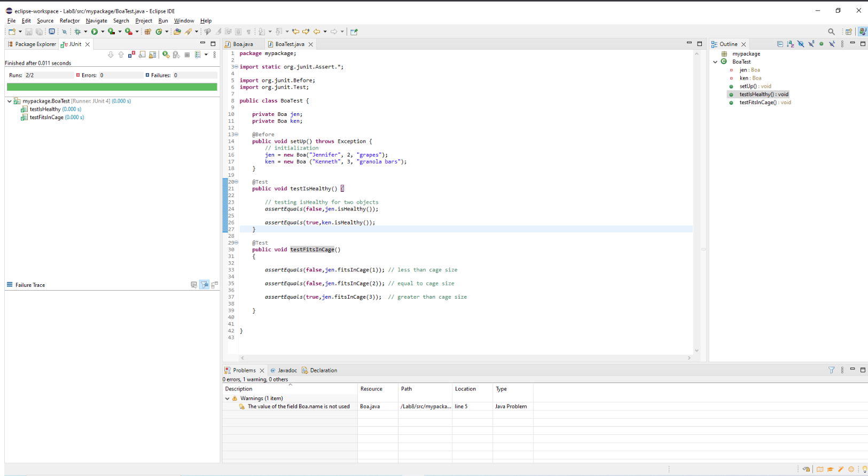
Task: Collapse Warnings (1 item) group
Action: (227, 399)
